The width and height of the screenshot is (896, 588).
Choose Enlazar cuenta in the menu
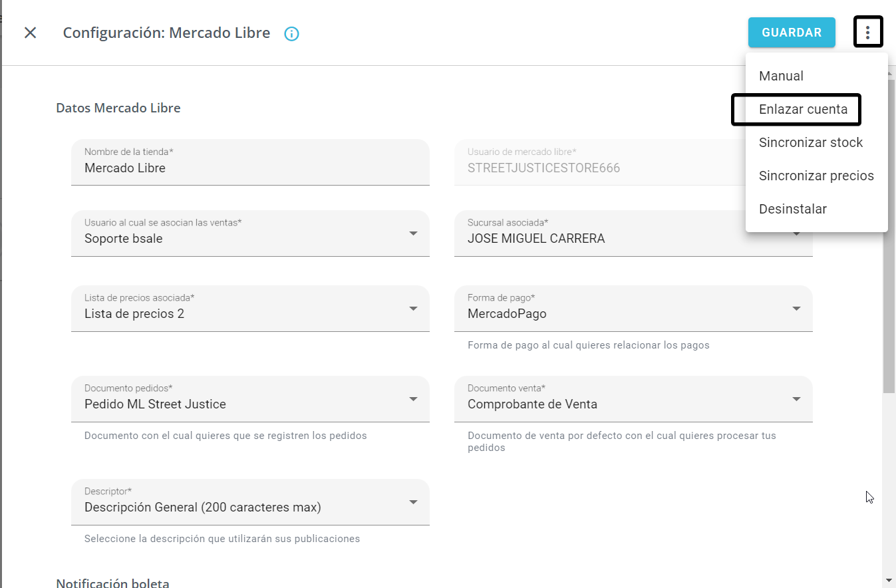(x=803, y=109)
